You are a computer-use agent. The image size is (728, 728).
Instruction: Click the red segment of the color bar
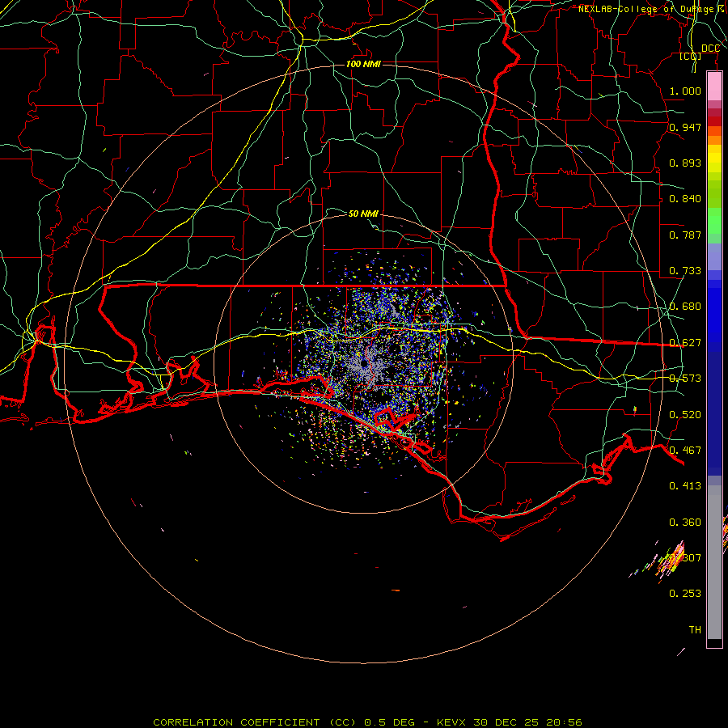pyautogui.click(x=714, y=121)
